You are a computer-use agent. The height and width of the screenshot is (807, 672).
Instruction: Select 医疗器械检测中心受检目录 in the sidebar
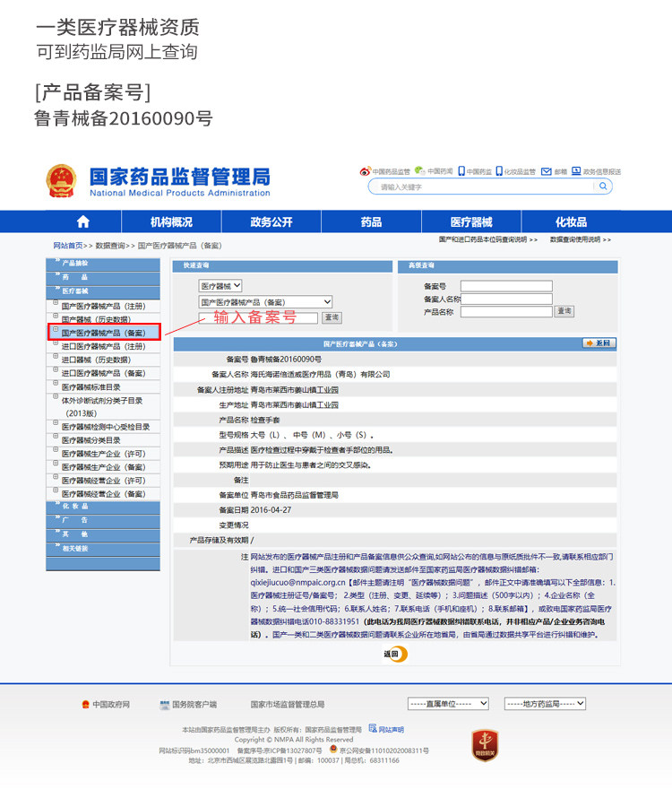(106, 427)
